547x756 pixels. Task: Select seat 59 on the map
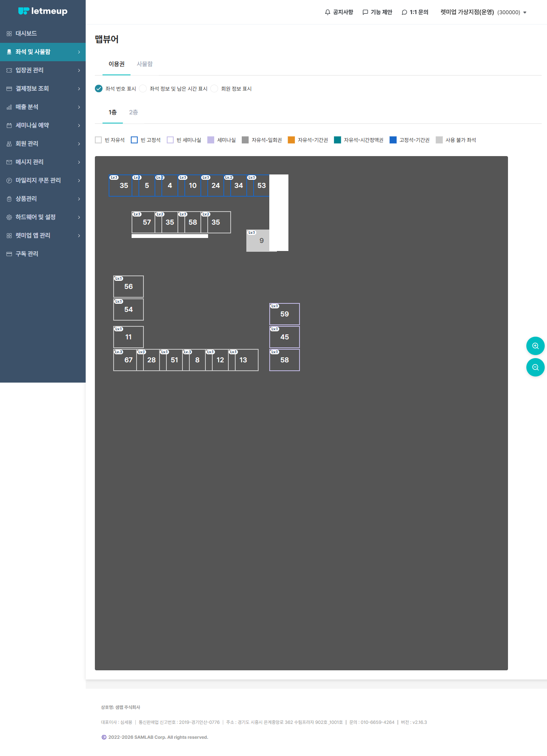285,314
